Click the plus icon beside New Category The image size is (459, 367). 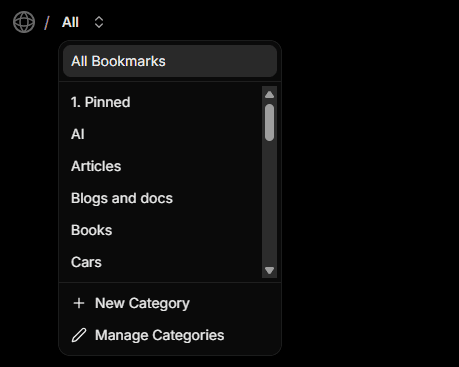click(x=79, y=303)
